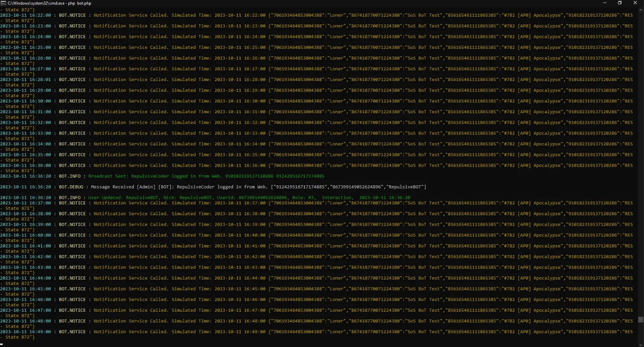644x347 pixels.
Task: Click the BOT.INFO label on the Broadcast Sent line
Action: pyautogui.click(x=70, y=176)
